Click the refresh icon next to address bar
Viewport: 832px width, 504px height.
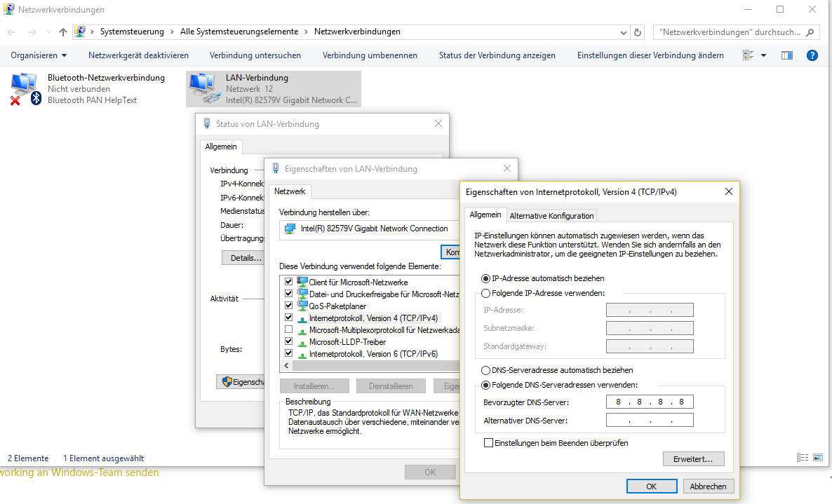coord(638,32)
